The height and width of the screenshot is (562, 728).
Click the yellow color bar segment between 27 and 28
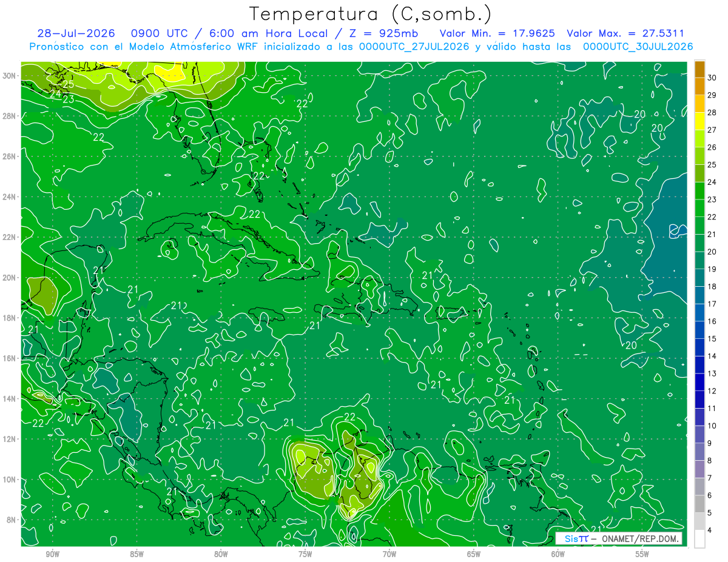coord(699,121)
